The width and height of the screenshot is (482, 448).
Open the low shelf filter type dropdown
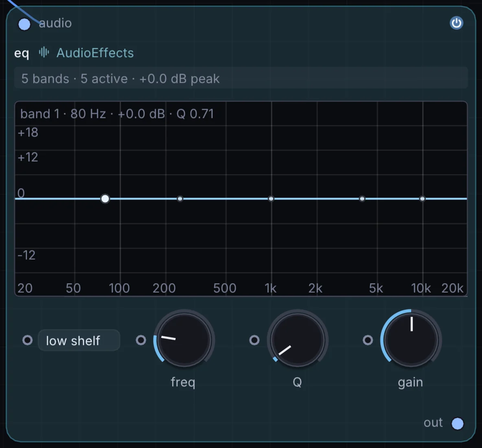point(79,340)
